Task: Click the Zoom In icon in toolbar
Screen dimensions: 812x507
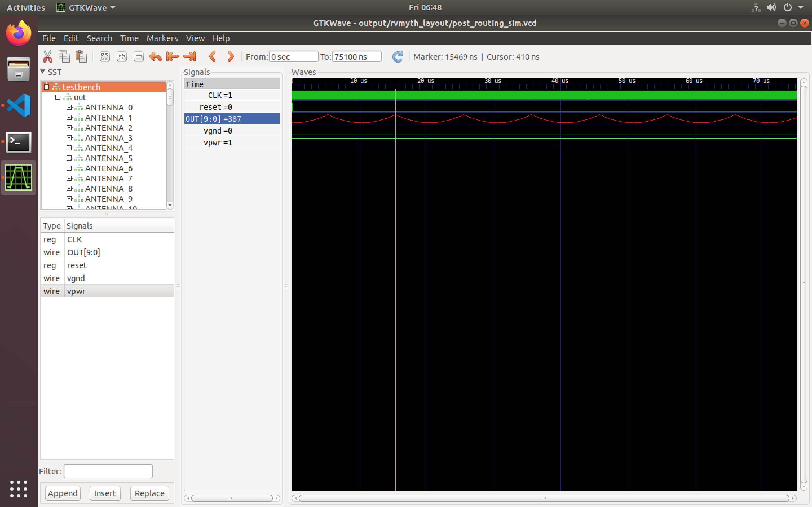Action: 122,57
